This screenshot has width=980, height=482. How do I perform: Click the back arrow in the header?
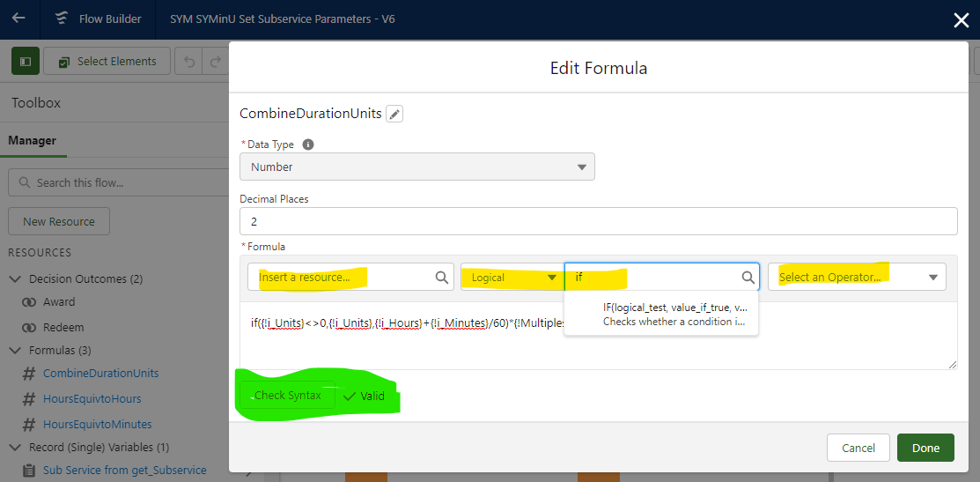point(18,19)
